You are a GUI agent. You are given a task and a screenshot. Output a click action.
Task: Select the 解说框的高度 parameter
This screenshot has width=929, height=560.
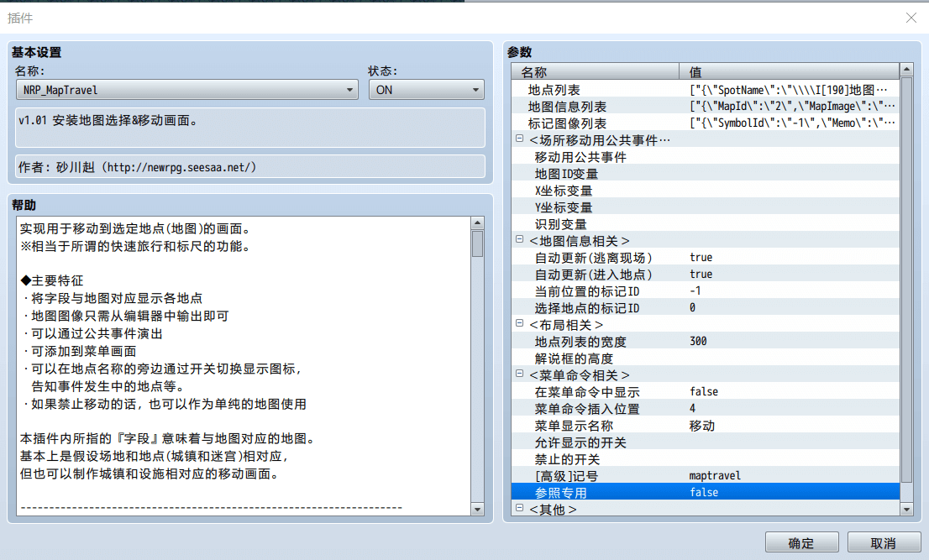click(705, 359)
